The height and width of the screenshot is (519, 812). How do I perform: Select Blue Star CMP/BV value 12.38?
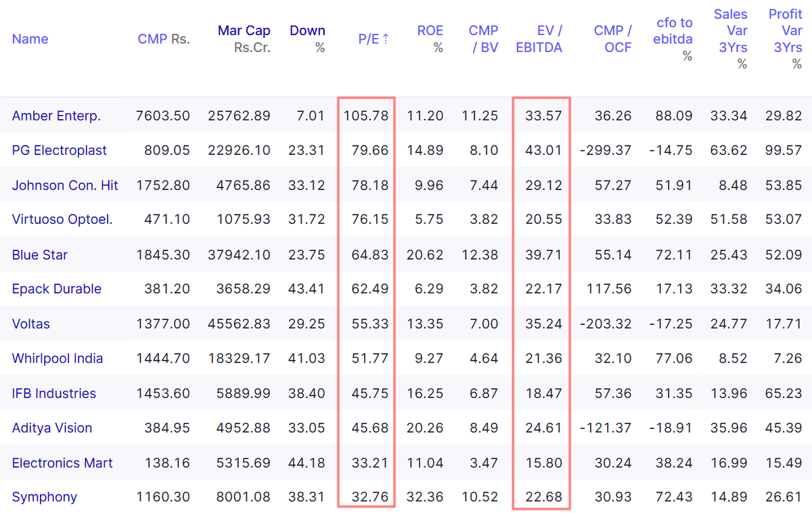[x=480, y=255]
